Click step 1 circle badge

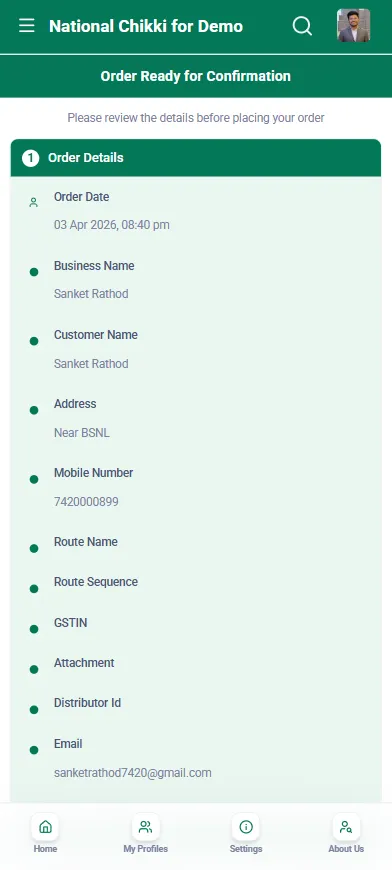30,158
